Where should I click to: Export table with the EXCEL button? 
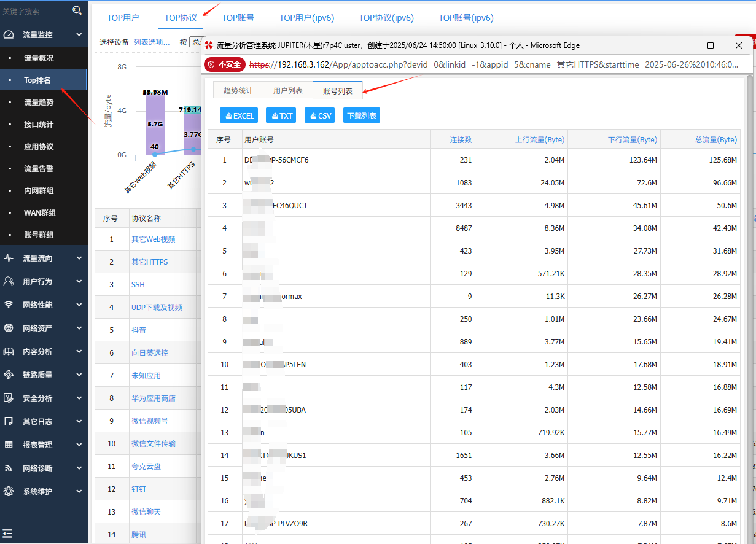240,115
